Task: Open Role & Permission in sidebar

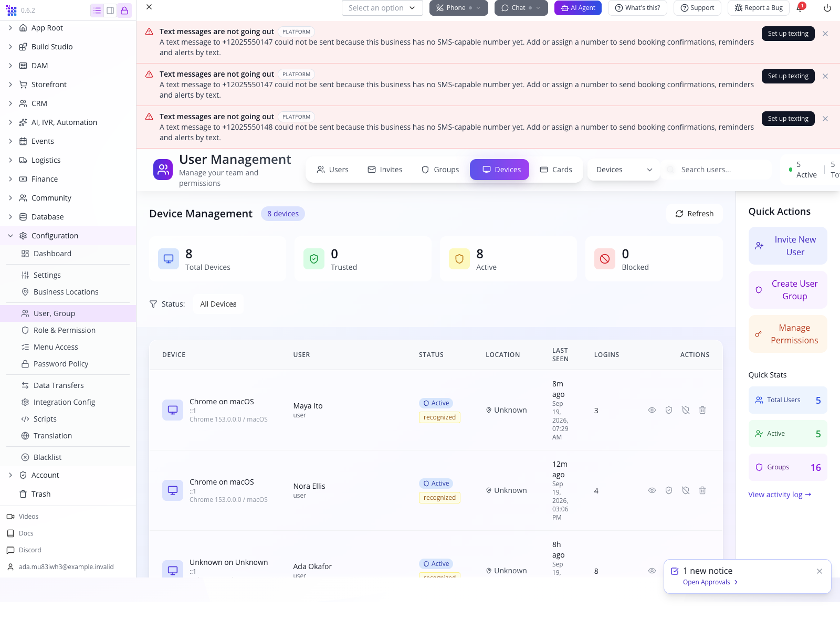Action: 65,330
